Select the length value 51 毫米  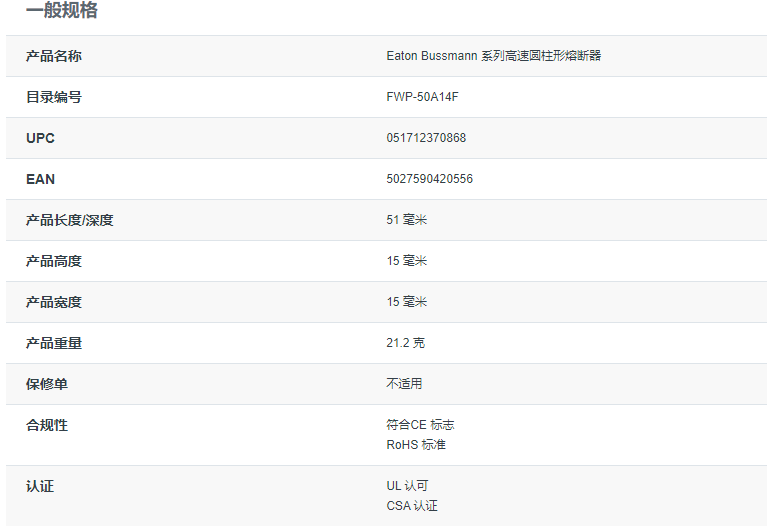(407, 220)
